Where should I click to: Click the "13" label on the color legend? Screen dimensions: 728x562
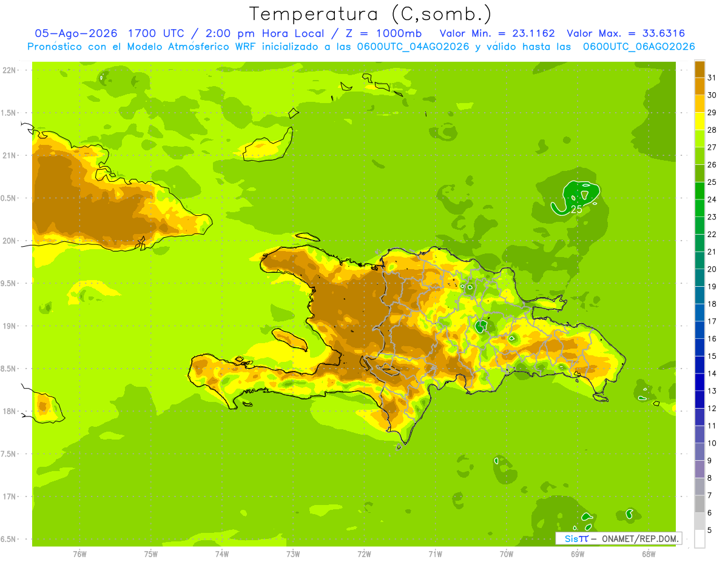(712, 391)
